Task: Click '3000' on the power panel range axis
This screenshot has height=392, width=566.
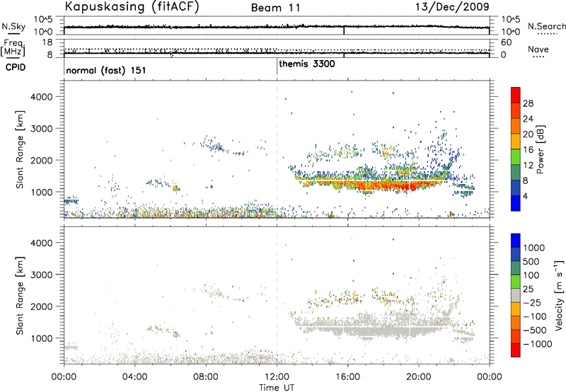Action: [42, 129]
